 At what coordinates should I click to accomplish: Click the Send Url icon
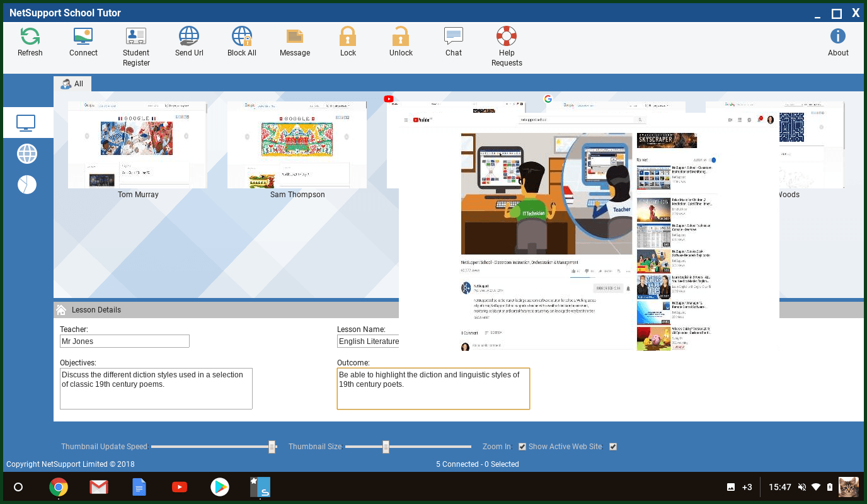pyautogui.click(x=189, y=37)
